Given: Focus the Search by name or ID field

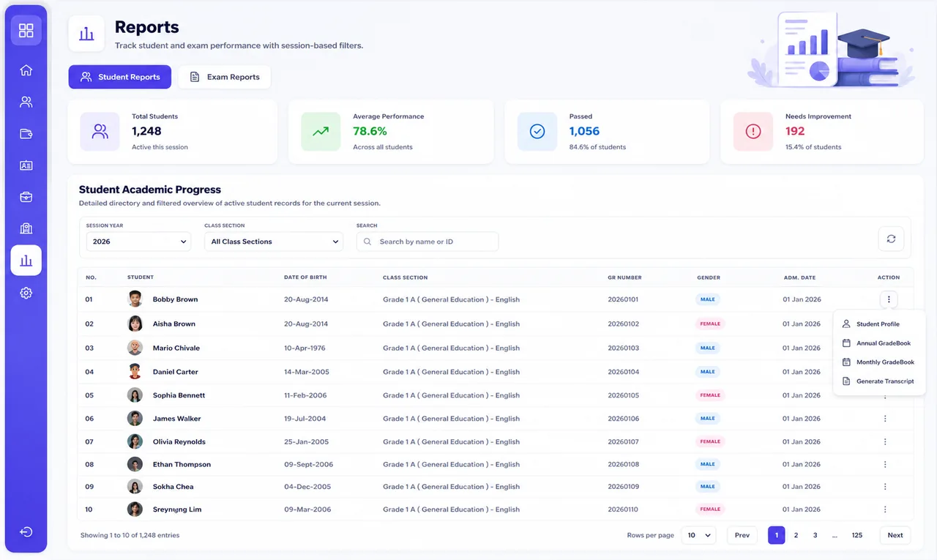Looking at the screenshot, I should 428,242.
